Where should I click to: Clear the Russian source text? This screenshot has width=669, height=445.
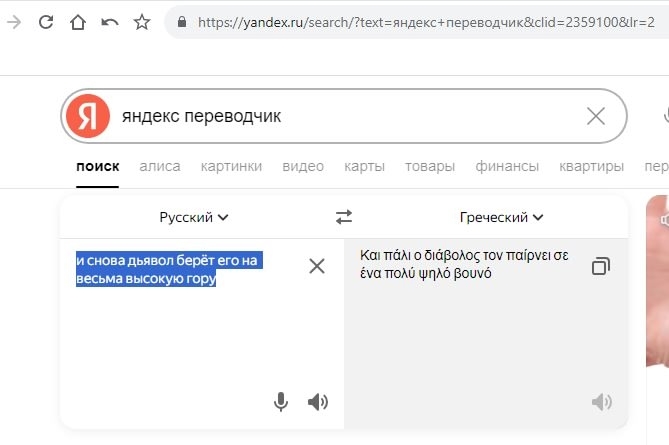[317, 266]
